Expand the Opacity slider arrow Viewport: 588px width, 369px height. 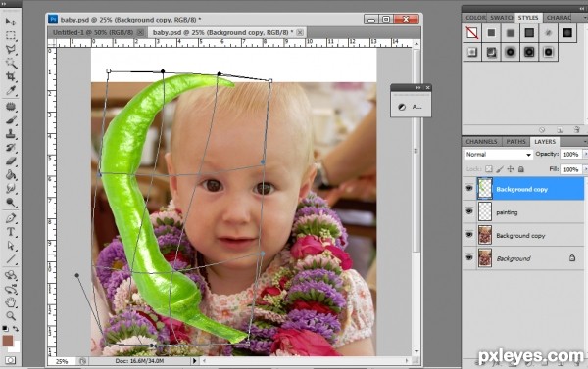(585, 154)
